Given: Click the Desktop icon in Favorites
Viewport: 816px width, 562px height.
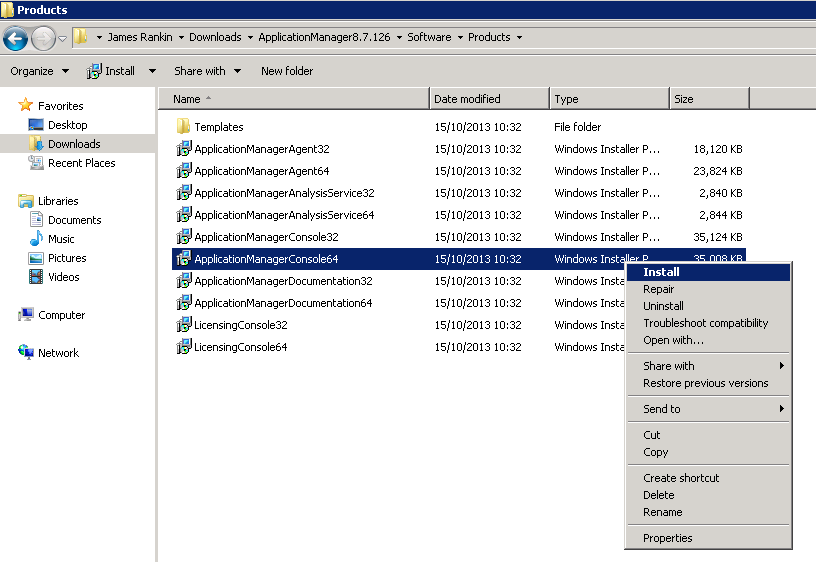Looking at the screenshot, I should pos(36,125).
